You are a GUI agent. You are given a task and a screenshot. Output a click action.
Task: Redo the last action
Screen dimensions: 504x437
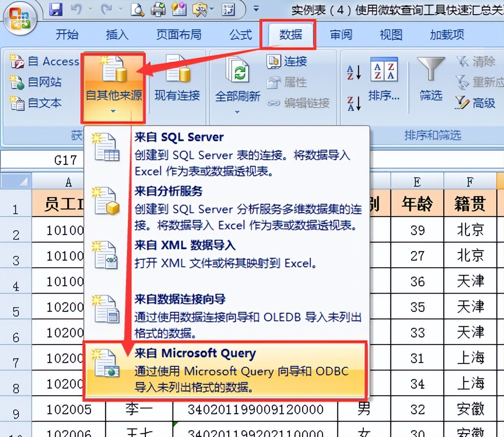tap(106, 9)
